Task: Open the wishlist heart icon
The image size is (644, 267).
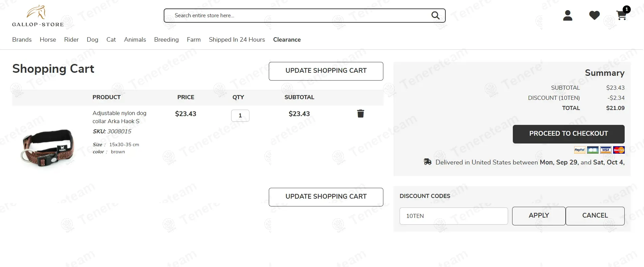Action: pos(594,16)
